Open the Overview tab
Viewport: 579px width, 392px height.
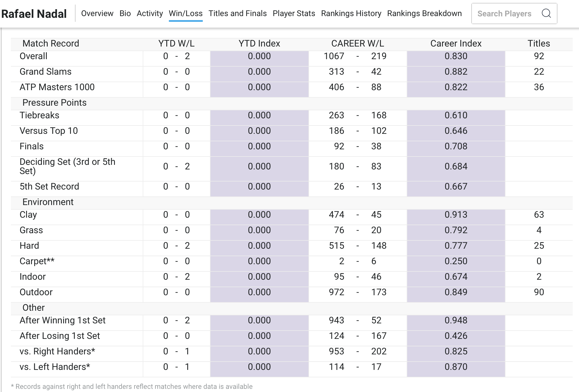97,13
